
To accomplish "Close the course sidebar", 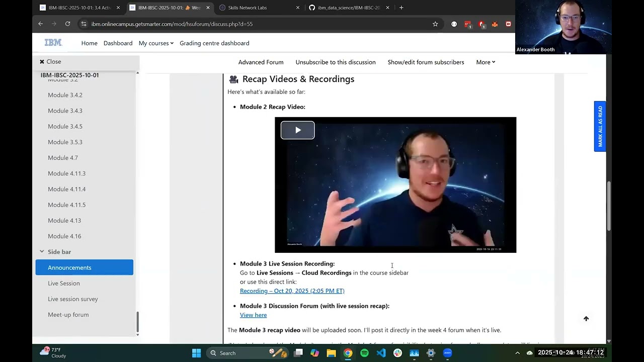I will pyautogui.click(x=50, y=61).
